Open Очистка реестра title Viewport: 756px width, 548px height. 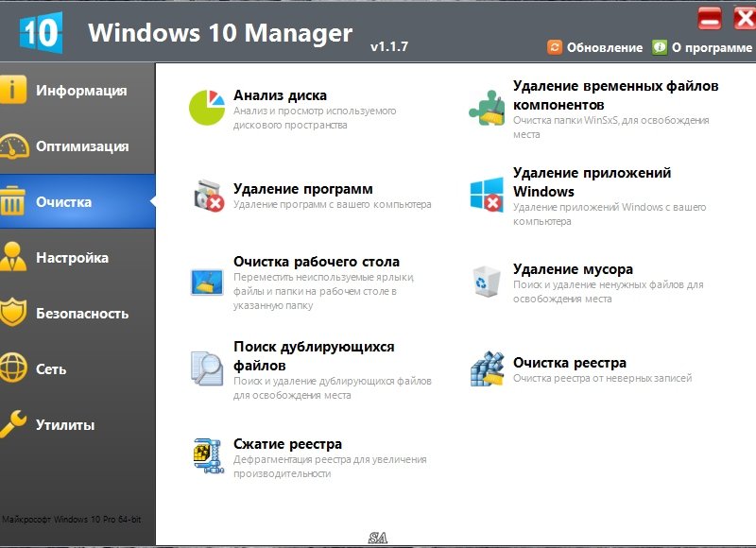point(570,363)
